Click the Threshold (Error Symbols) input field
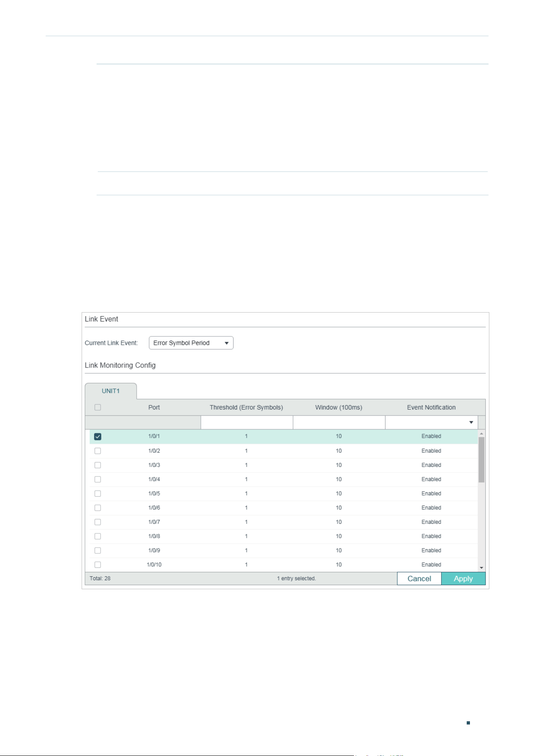The width and height of the screenshot is (535, 756). [x=246, y=422]
